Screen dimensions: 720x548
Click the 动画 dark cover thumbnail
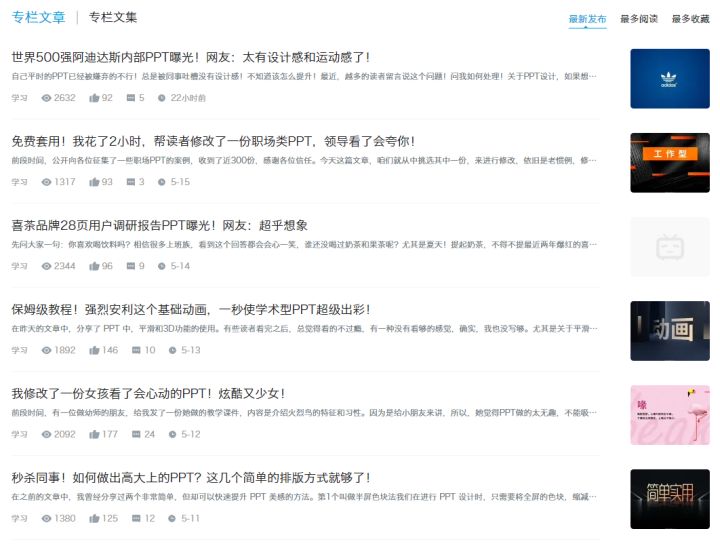tap(670, 331)
